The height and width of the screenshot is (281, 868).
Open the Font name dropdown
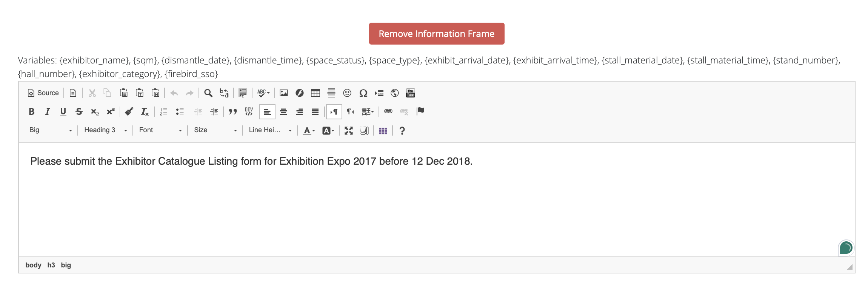click(x=160, y=130)
